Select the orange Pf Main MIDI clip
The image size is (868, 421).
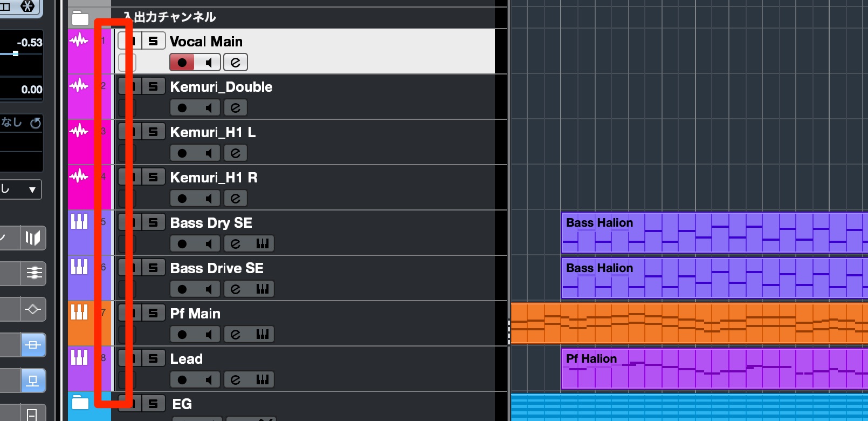pos(690,323)
